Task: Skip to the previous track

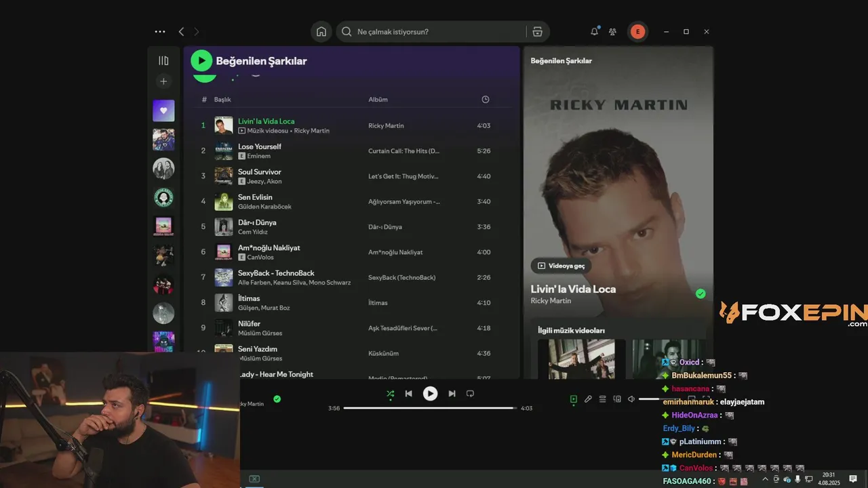Action: tap(408, 394)
